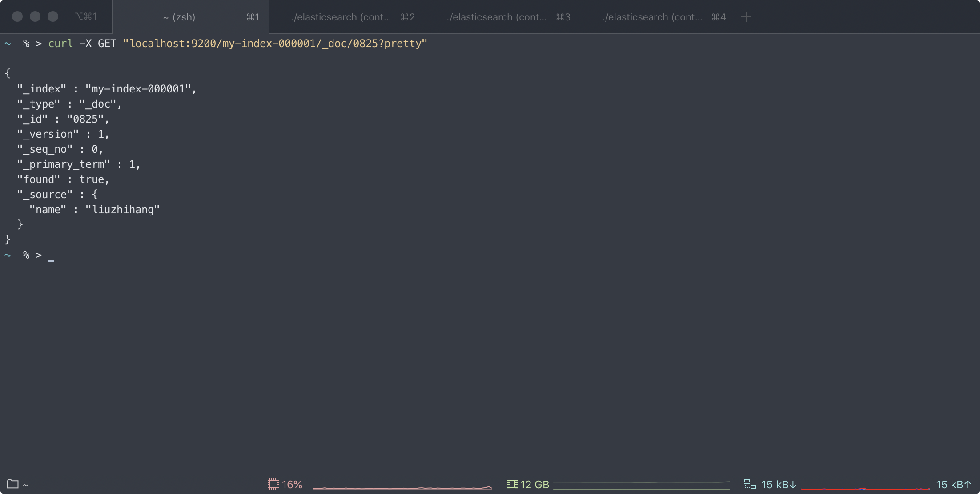Click the red close window button
Viewport: 980px width, 494px height.
17,17
